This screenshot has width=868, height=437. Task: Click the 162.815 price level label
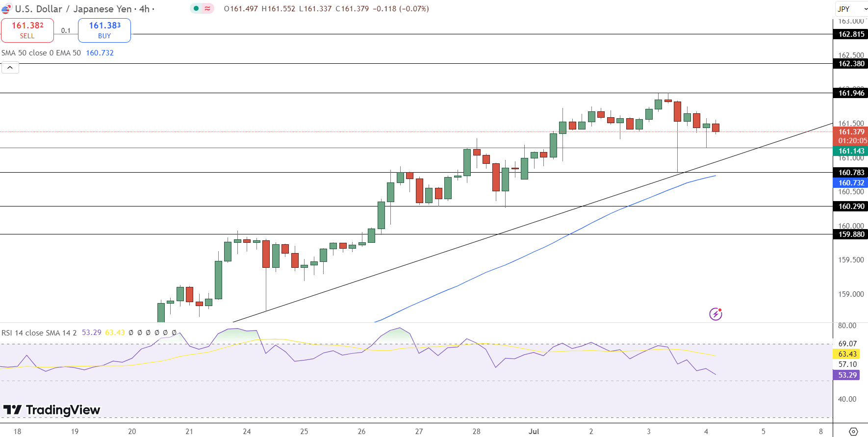(x=851, y=34)
